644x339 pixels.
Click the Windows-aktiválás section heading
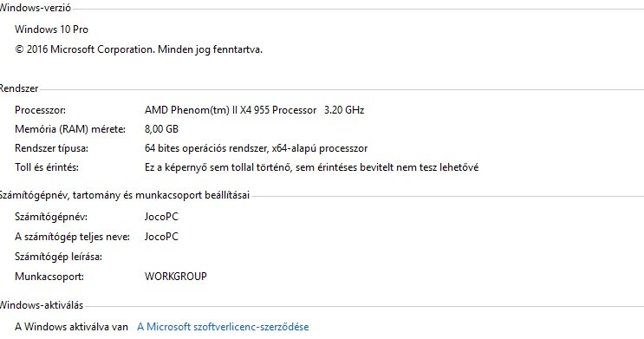click(x=41, y=305)
